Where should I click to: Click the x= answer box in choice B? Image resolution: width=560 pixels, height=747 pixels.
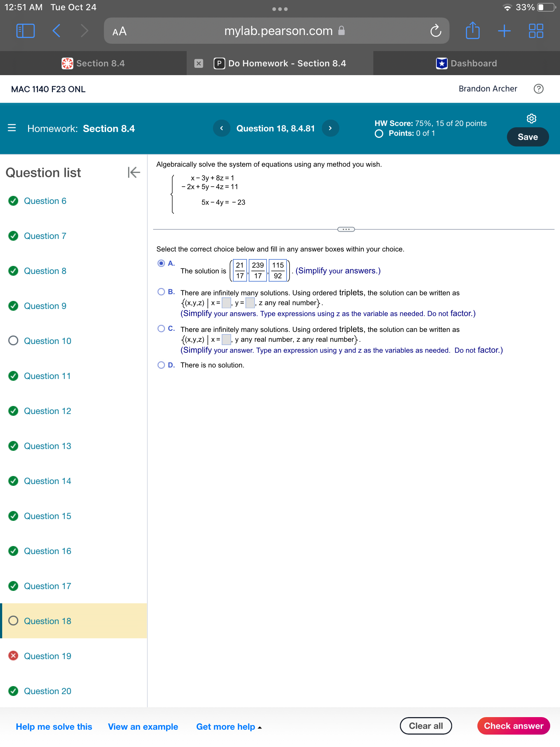(226, 303)
